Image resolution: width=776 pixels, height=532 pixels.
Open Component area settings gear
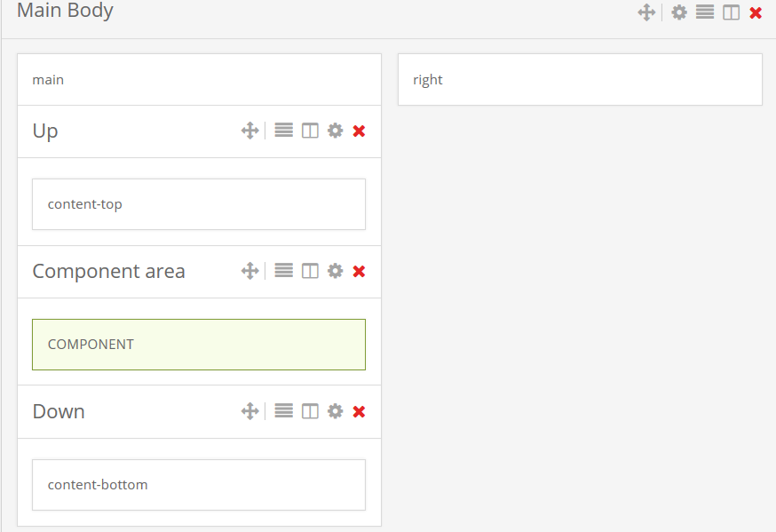tap(335, 271)
